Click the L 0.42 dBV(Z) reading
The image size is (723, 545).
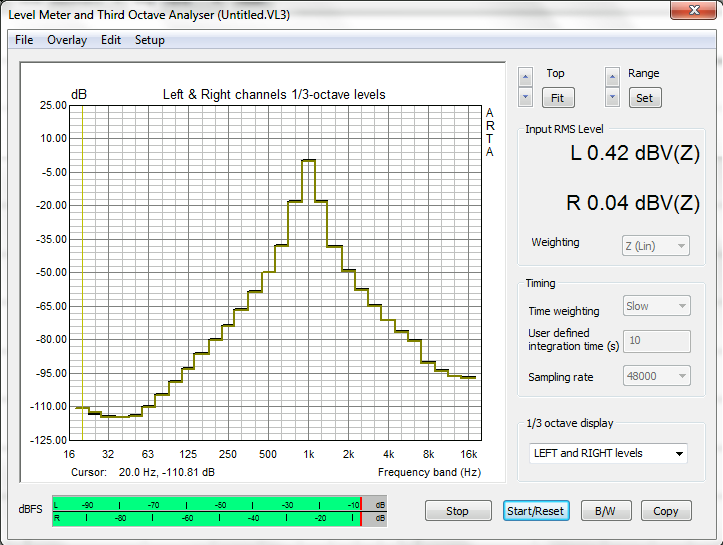[635, 153]
